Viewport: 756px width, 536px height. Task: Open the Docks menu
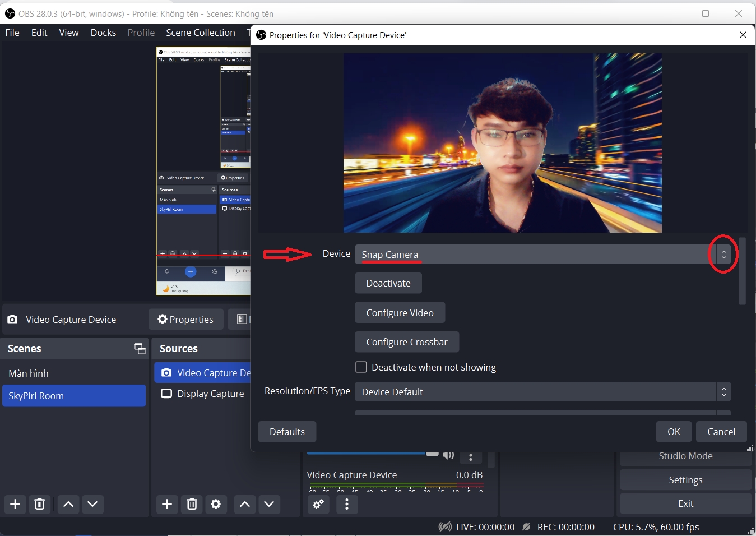point(103,33)
